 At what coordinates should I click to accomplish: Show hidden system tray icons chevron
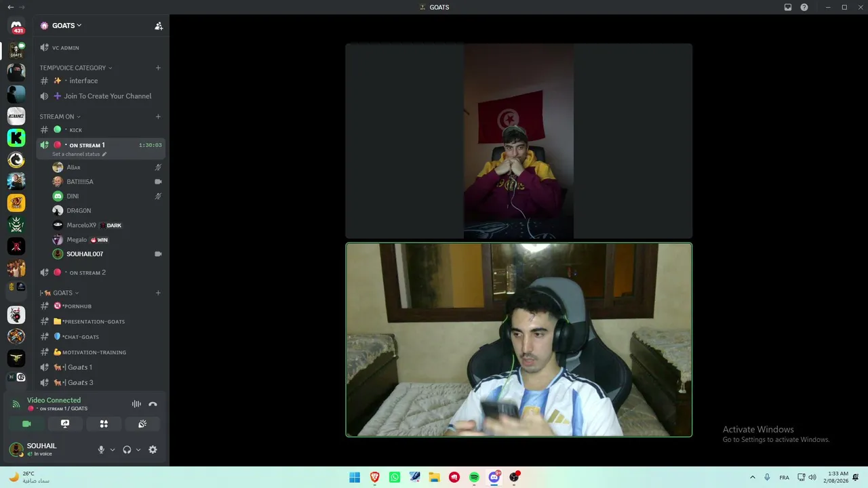pyautogui.click(x=752, y=477)
